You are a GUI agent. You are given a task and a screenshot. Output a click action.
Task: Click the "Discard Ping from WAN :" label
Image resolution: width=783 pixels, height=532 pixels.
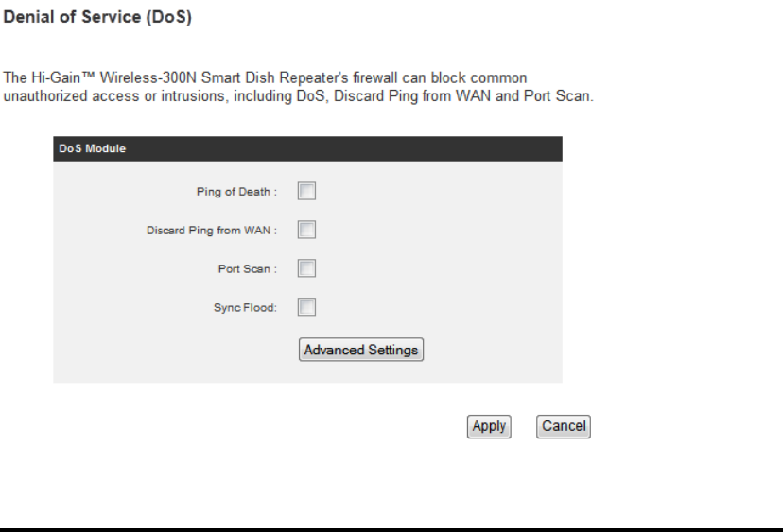point(212,230)
